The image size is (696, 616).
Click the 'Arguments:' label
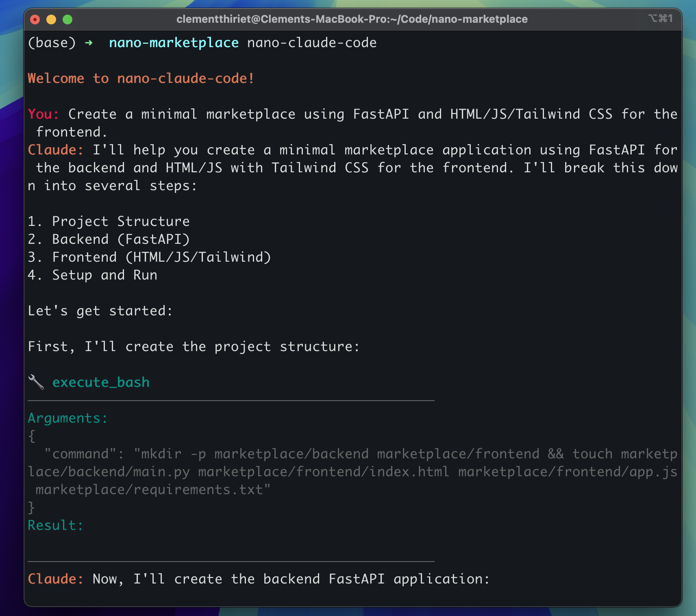coord(68,418)
